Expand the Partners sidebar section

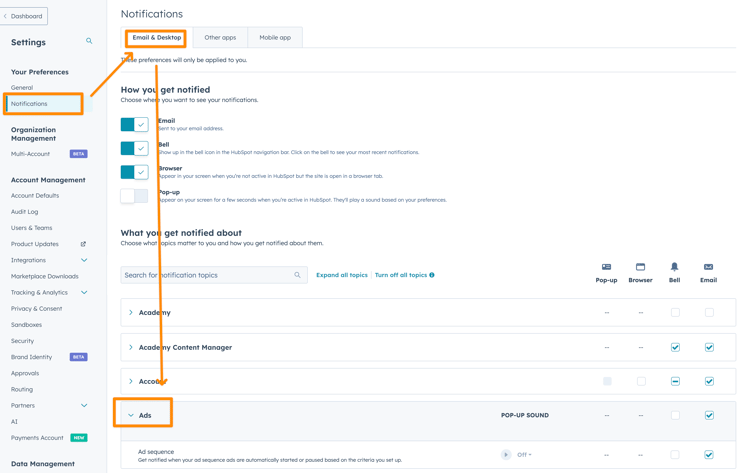pyautogui.click(x=84, y=405)
